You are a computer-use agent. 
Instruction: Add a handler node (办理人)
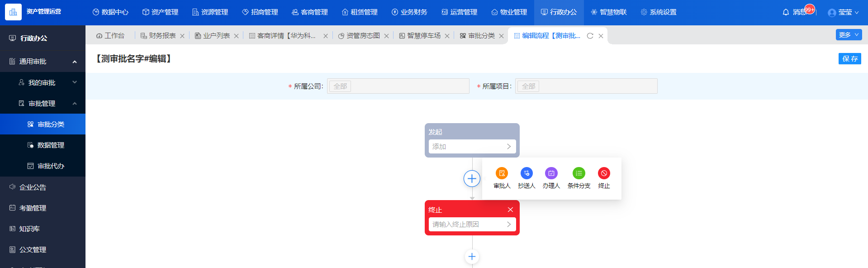click(x=551, y=178)
